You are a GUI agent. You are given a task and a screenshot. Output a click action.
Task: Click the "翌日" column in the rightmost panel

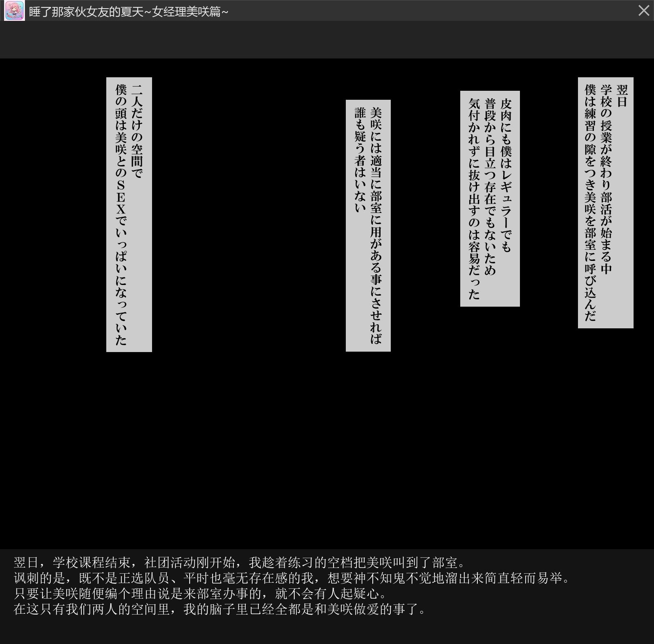click(x=622, y=96)
